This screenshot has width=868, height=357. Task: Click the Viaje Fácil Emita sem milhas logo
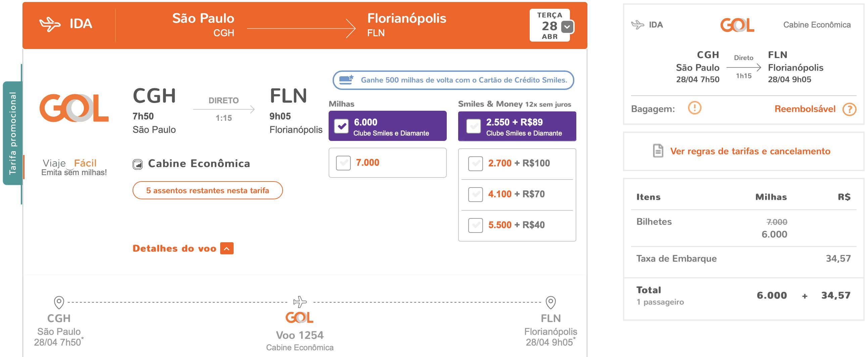coord(74,167)
